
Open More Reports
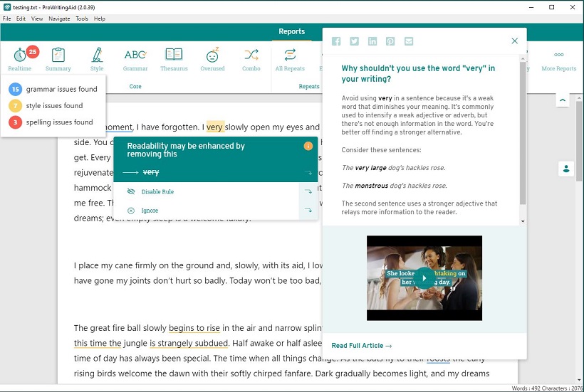558,61
